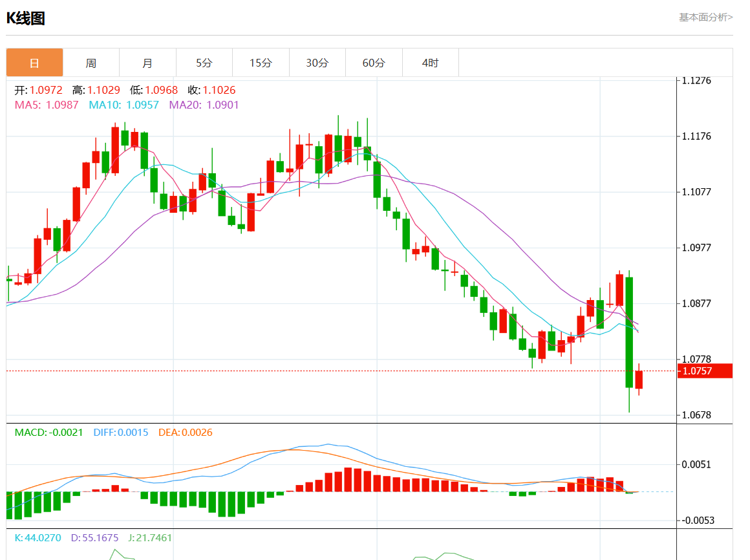
Task: Select the 4时 four-hour tab
Action: 430,63
